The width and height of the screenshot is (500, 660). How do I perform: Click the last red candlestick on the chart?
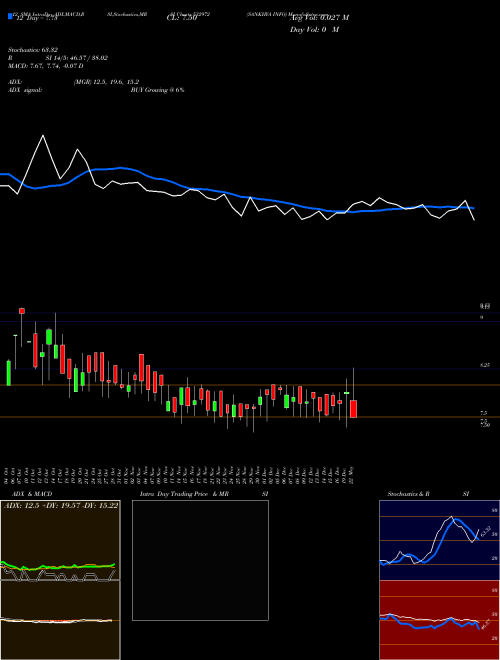click(354, 409)
